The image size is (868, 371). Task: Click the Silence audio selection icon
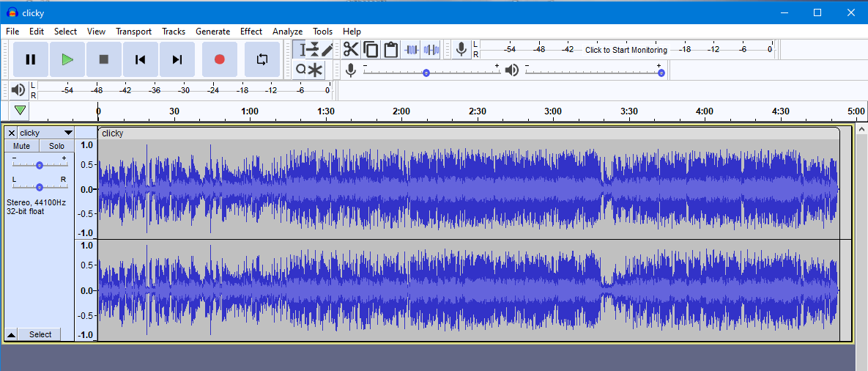coord(431,50)
